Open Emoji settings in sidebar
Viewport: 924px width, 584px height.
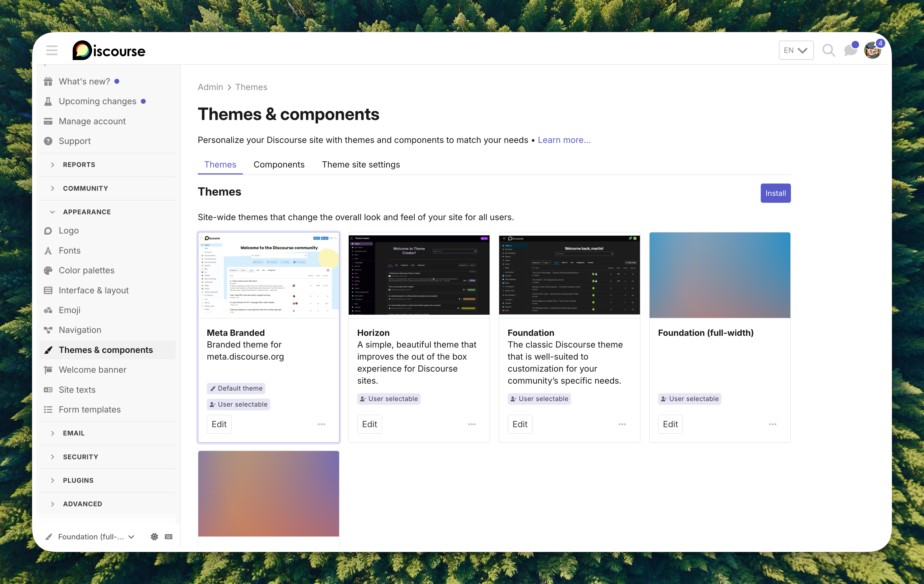point(69,310)
